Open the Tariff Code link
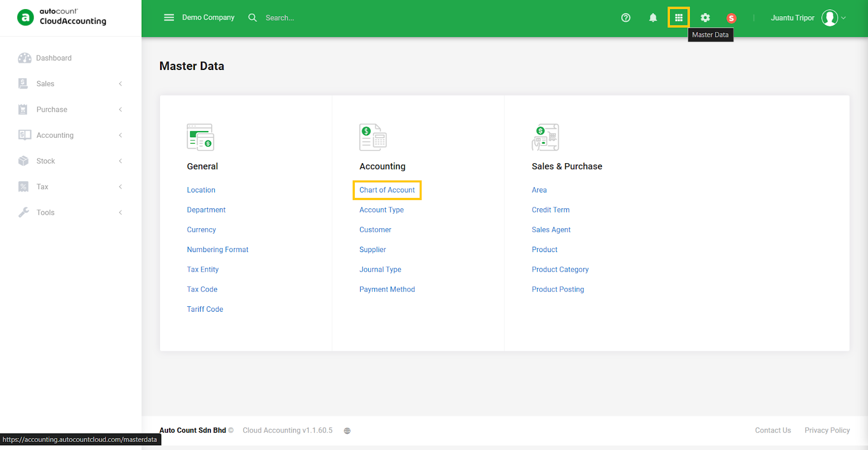868x450 pixels. [x=205, y=309]
